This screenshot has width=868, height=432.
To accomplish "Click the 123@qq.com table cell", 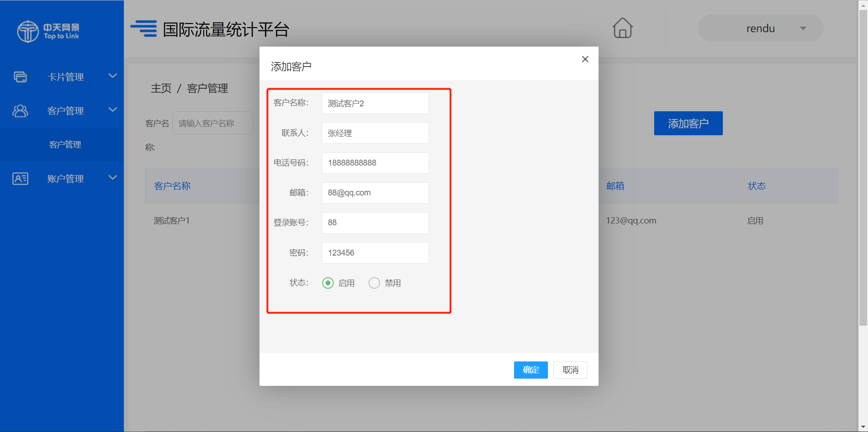I will [631, 221].
